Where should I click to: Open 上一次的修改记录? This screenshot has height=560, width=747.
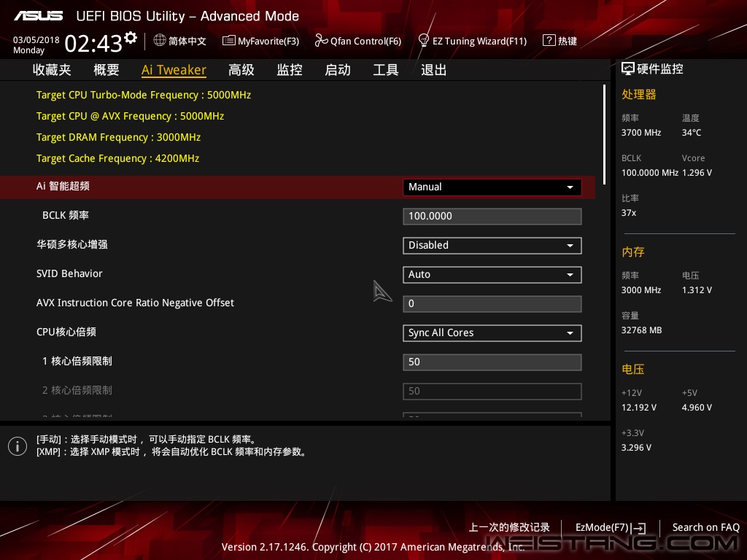(x=509, y=527)
